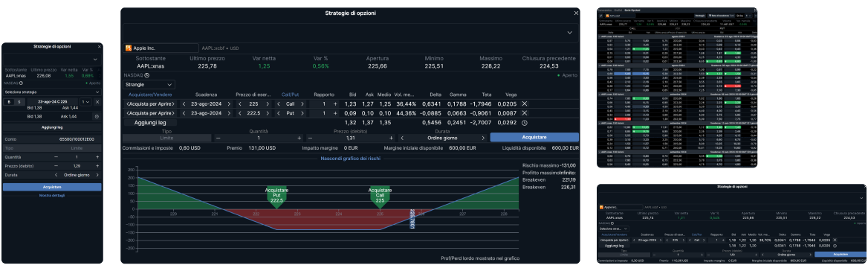Image resolution: width=868 pixels, height=271 pixels.
Task: Increase Quantità with plus in left panel
Action: [x=97, y=157]
